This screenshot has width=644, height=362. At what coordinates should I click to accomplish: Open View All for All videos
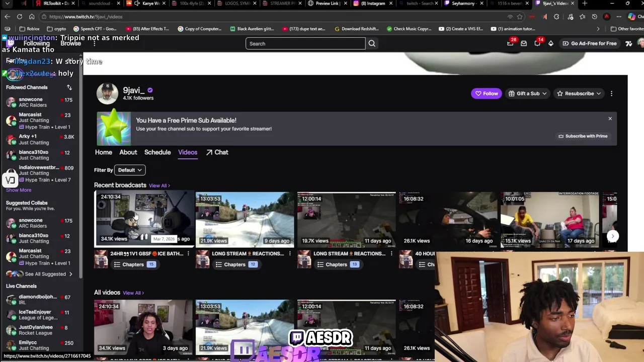133,293
